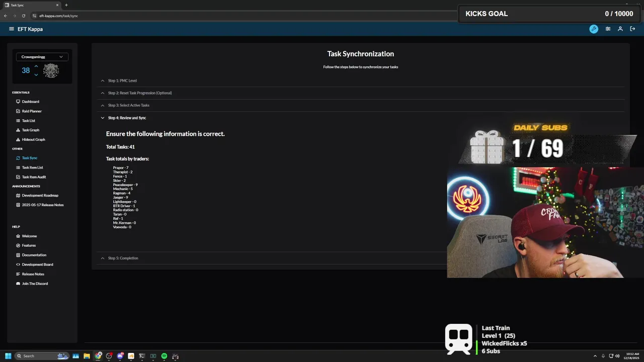Open the hamburger navigation menu
Viewport: 644px width, 362px height.
tap(12, 29)
